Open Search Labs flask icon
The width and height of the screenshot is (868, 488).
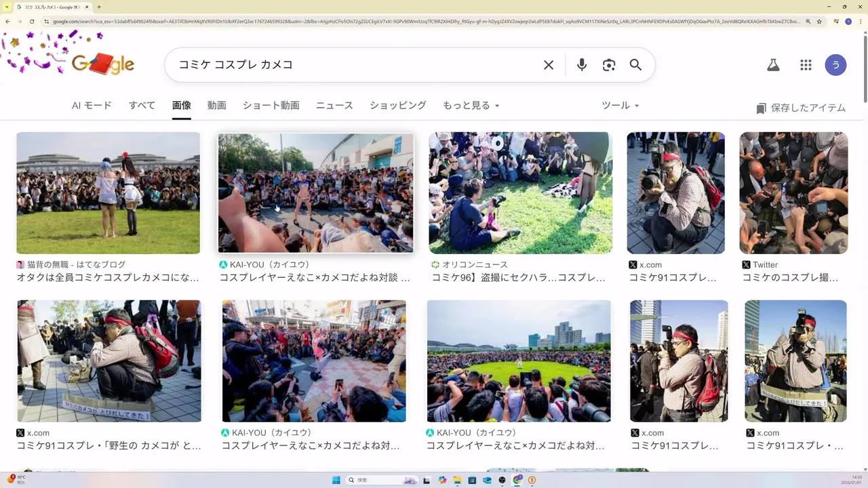pos(773,65)
